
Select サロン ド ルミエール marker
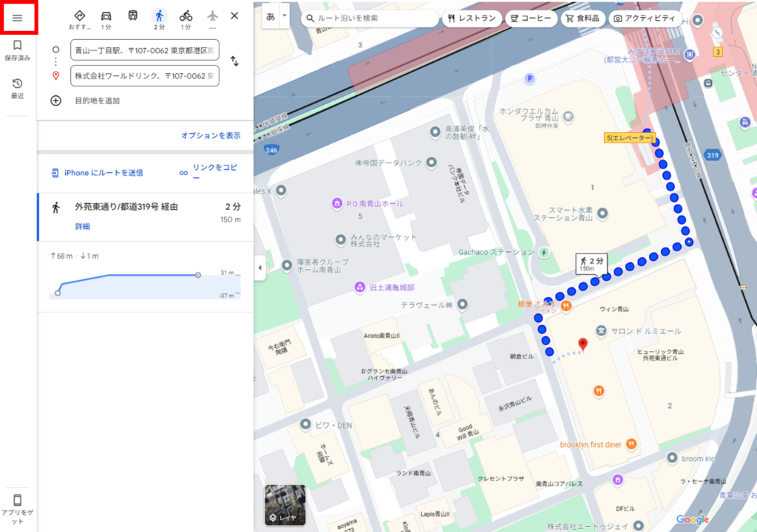coord(601,331)
